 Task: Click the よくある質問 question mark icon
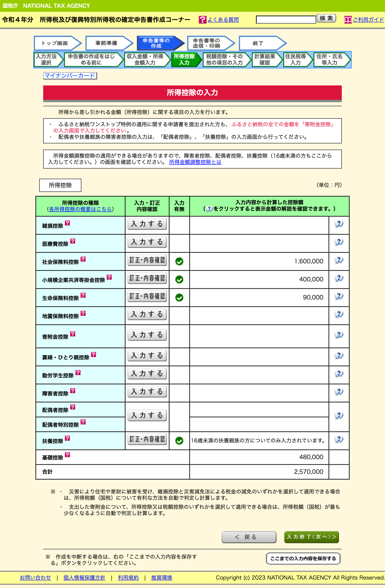coord(202,20)
